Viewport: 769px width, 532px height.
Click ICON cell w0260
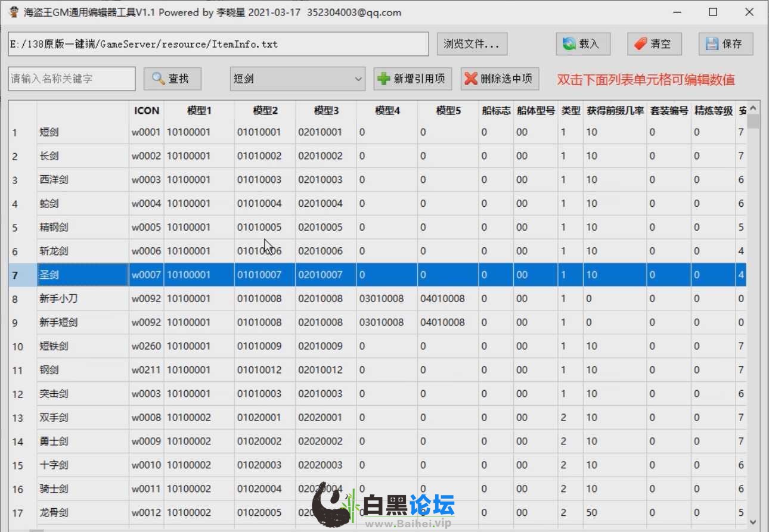[147, 346]
